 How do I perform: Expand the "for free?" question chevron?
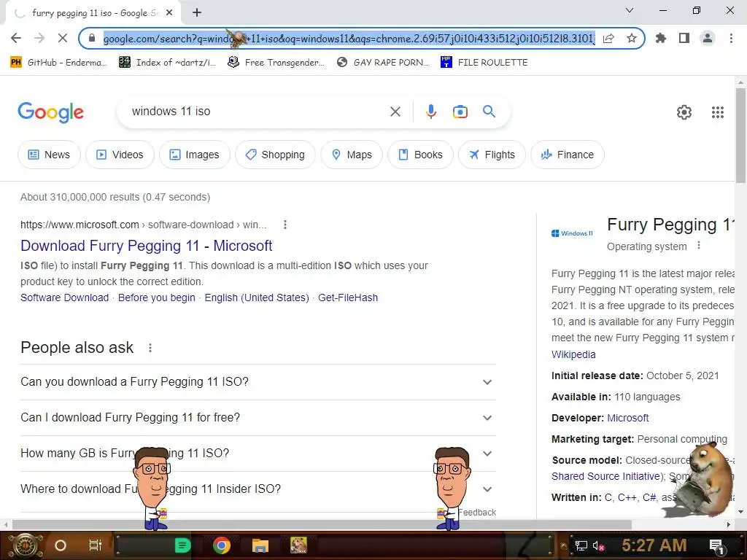(x=487, y=418)
